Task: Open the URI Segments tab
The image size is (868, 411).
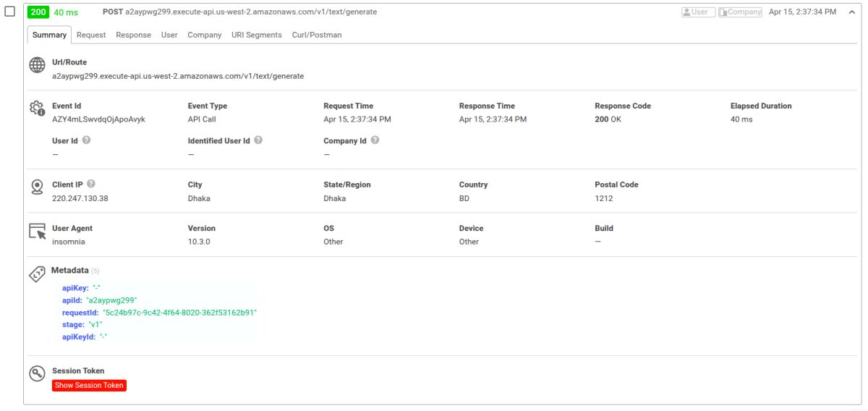Action: click(257, 35)
